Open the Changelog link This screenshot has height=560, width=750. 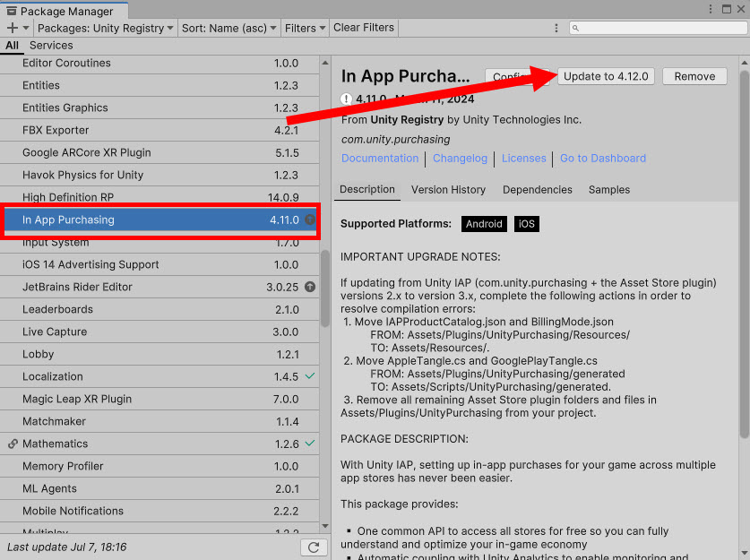click(460, 159)
